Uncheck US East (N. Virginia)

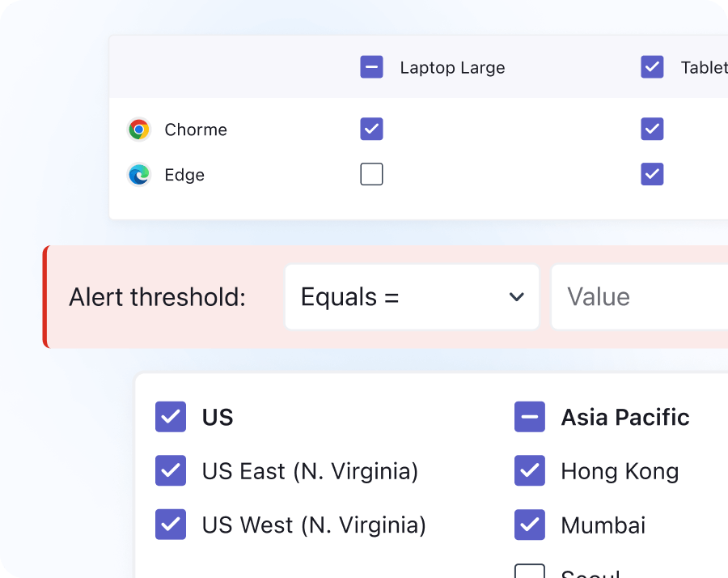pos(171,470)
